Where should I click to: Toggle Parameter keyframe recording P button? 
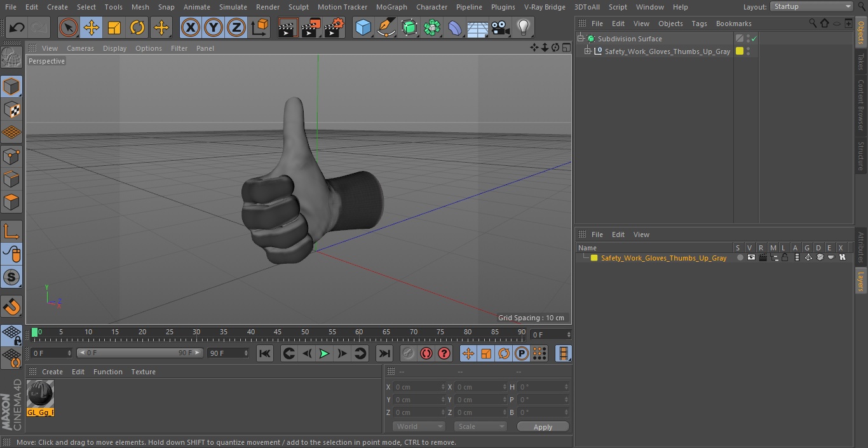(522, 353)
